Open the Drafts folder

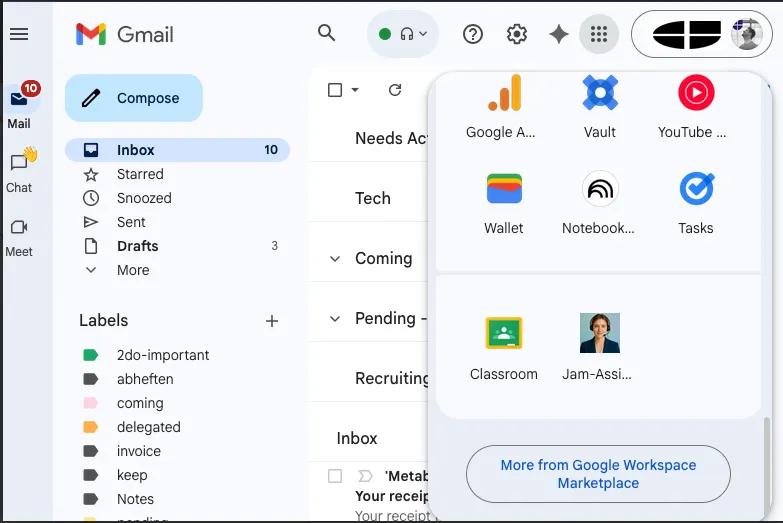177,246
